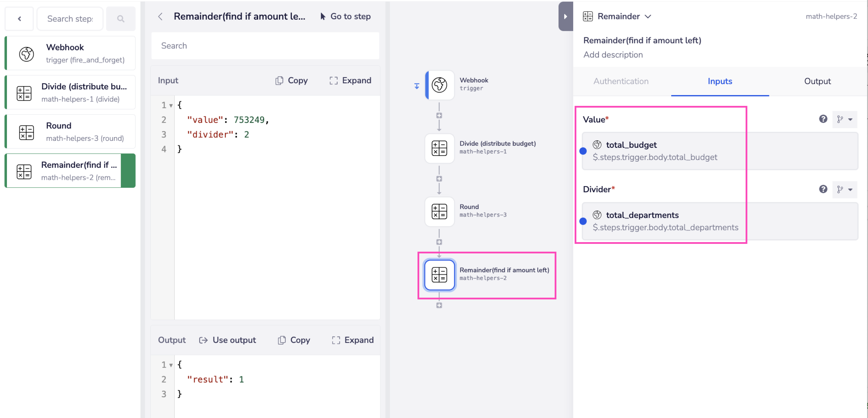Click Use output button
The height and width of the screenshot is (418, 868).
point(227,340)
